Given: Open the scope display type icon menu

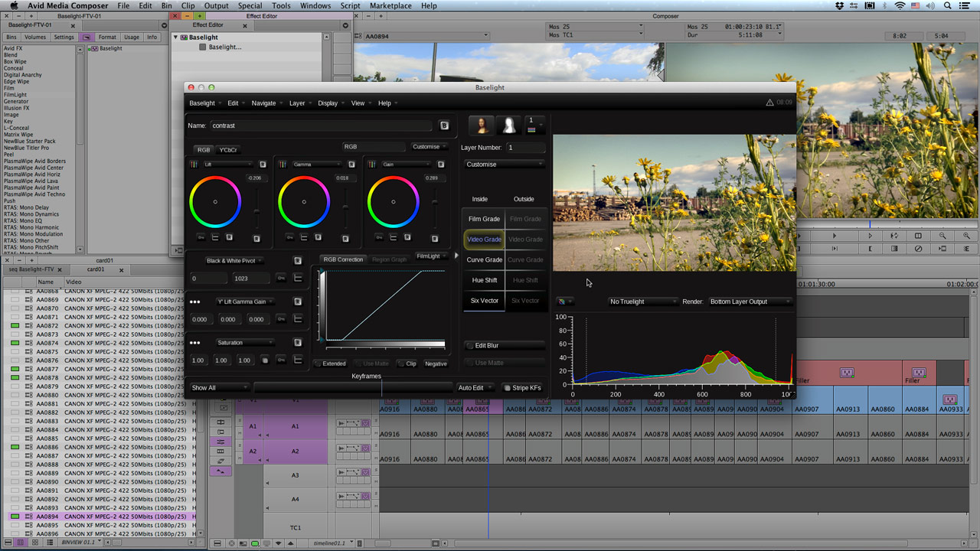Looking at the screenshot, I should coord(563,302).
